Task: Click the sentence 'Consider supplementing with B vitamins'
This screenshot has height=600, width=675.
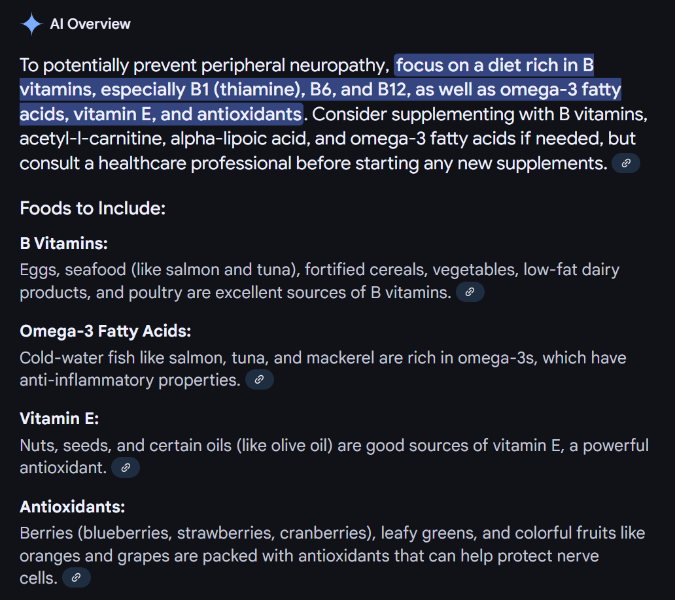Action: (480, 114)
